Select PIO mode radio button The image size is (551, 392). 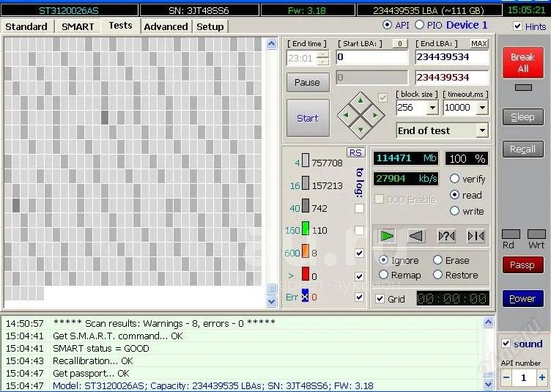pos(419,25)
